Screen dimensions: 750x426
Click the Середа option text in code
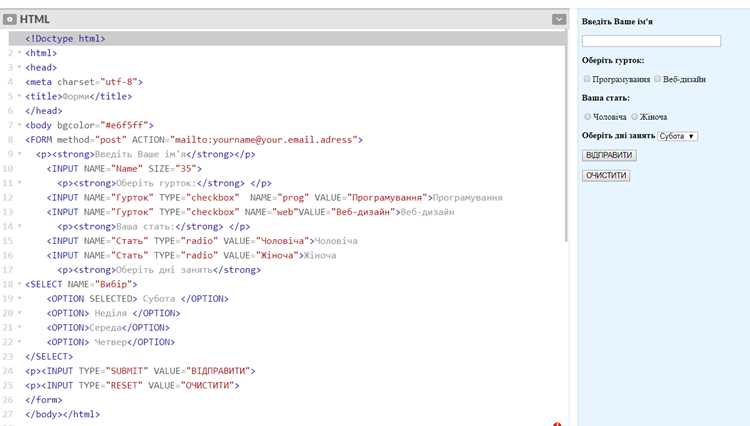pyautogui.click(x=105, y=328)
